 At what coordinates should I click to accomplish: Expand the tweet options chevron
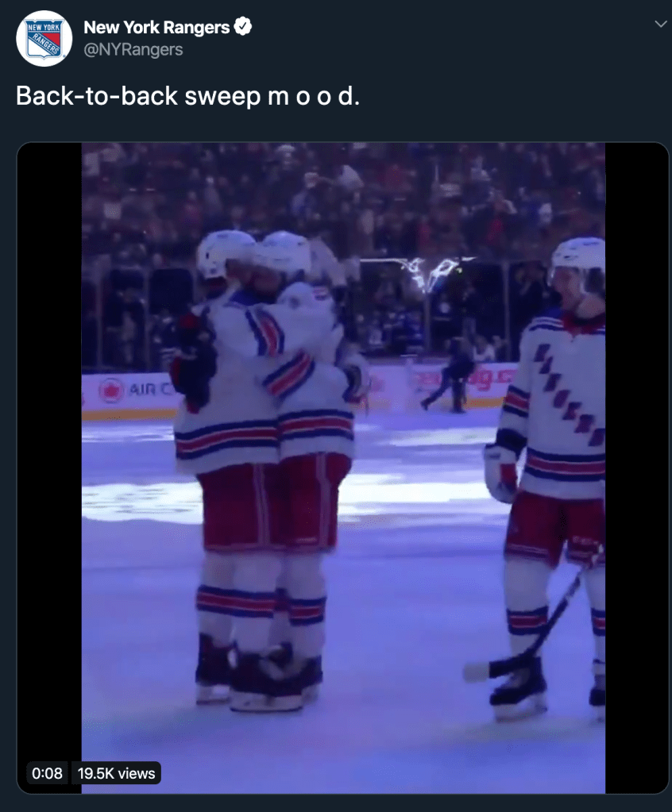pos(661,24)
